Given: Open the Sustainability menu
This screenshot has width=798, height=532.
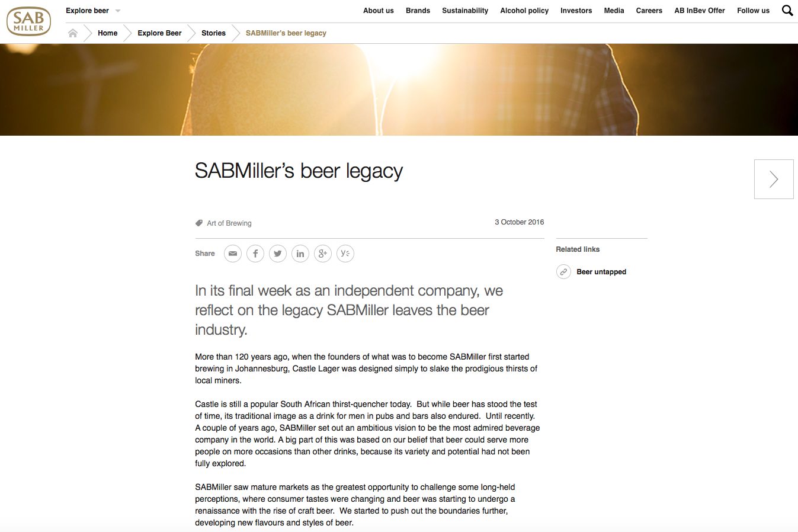Looking at the screenshot, I should pos(465,11).
